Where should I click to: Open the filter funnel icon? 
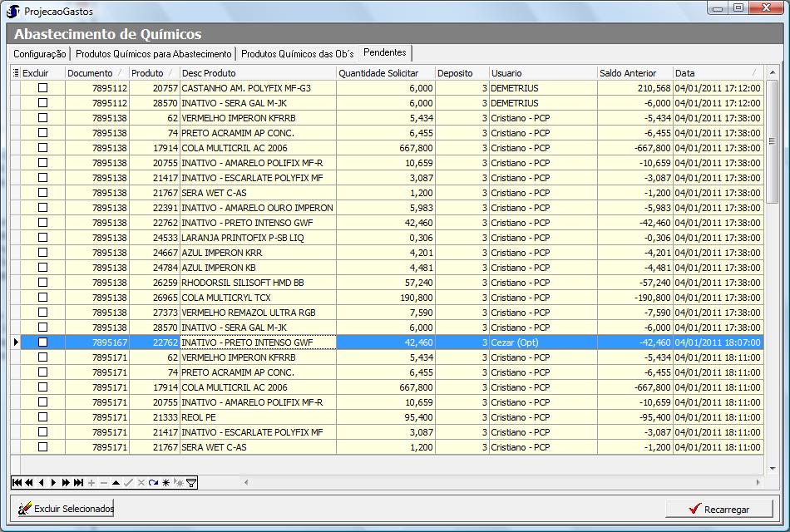tap(191, 483)
